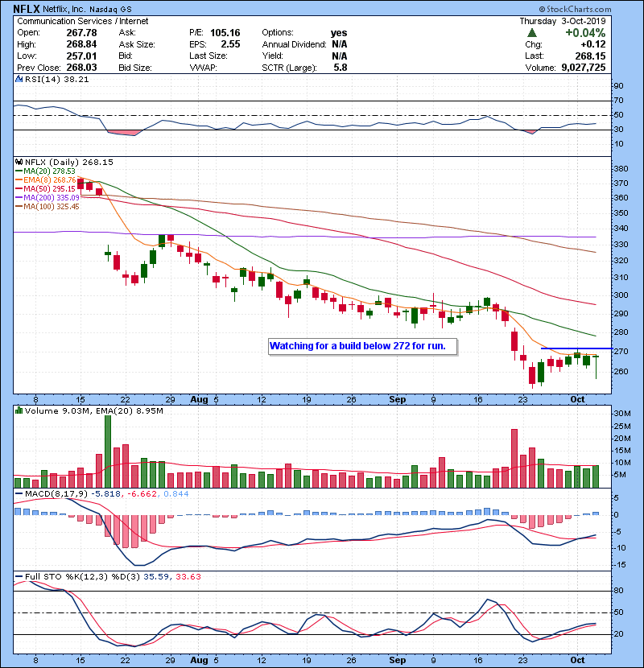Image resolution: width=644 pixels, height=668 pixels.
Task: Select the MA(100) brown legend entry
Action: [48, 207]
